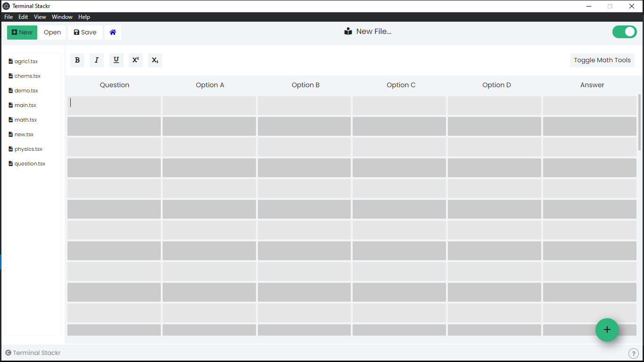Go to the home screen icon
Image resolution: width=644 pixels, height=362 pixels.
(x=113, y=33)
